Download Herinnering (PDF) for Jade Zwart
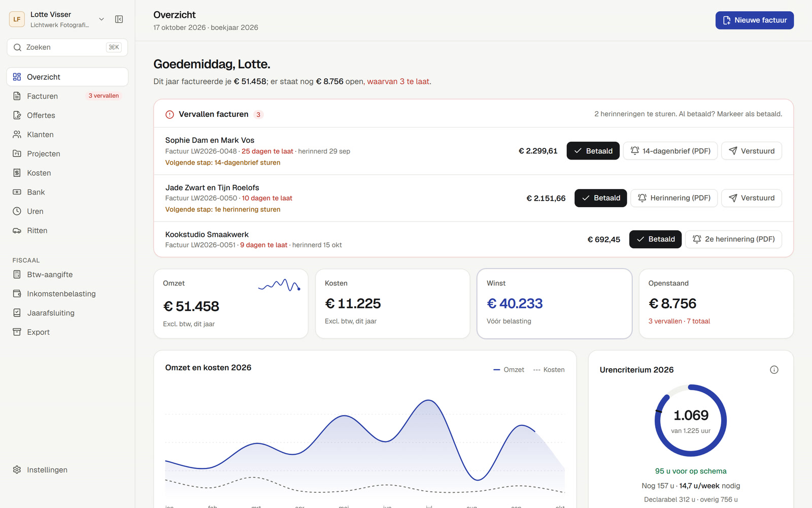This screenshot has width=812, height=508. (x=674, y=198)
